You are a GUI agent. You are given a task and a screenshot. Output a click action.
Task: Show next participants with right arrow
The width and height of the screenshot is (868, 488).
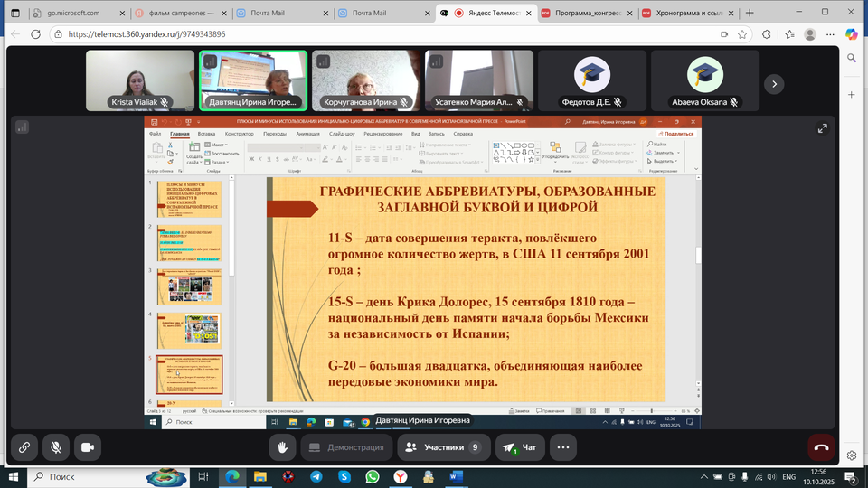click(774, 84)
